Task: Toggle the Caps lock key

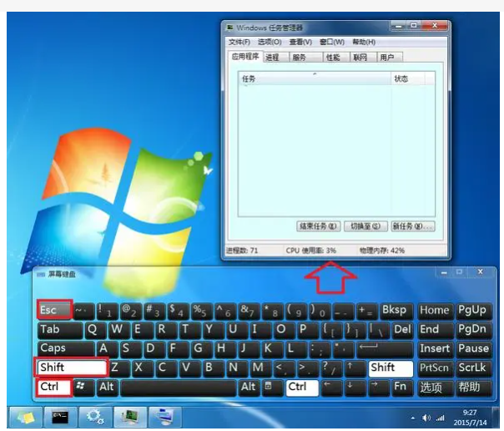Action: [x=66, y=348]
